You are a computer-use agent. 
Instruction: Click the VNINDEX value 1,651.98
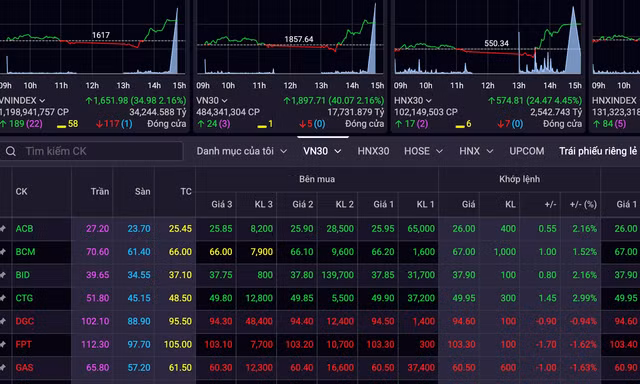coord(111,100)
